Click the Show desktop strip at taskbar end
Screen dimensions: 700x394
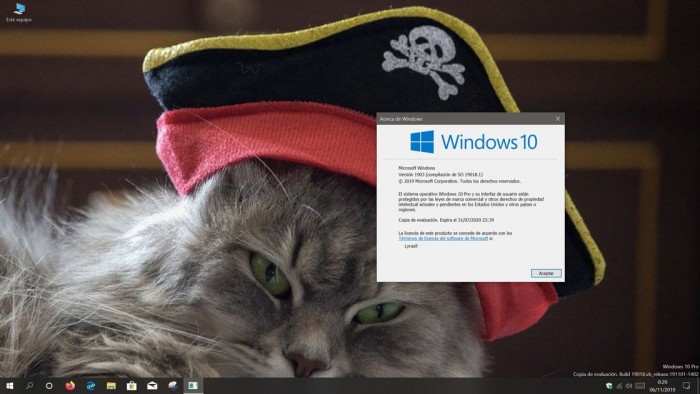coord(698,386)
